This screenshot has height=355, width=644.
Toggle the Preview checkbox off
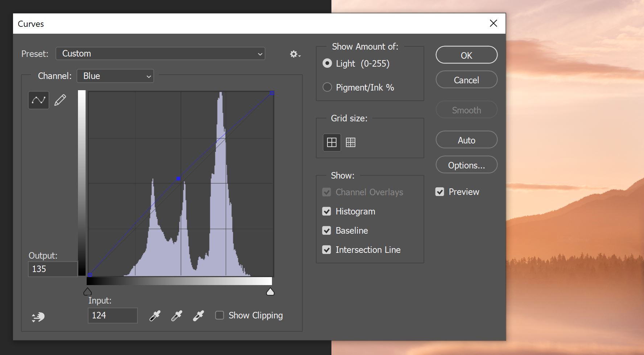tap(439, 192)
